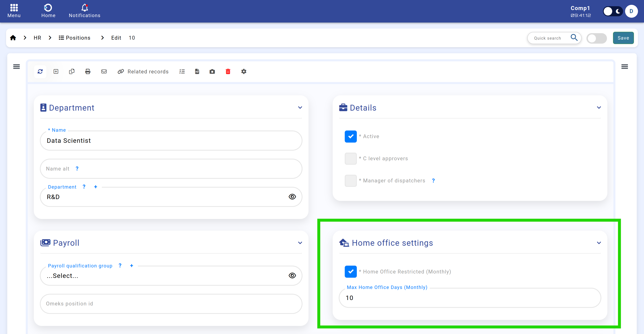Add a new record with plus icon
This screenshot has height=334, width=644.
[x=56, y=72]
